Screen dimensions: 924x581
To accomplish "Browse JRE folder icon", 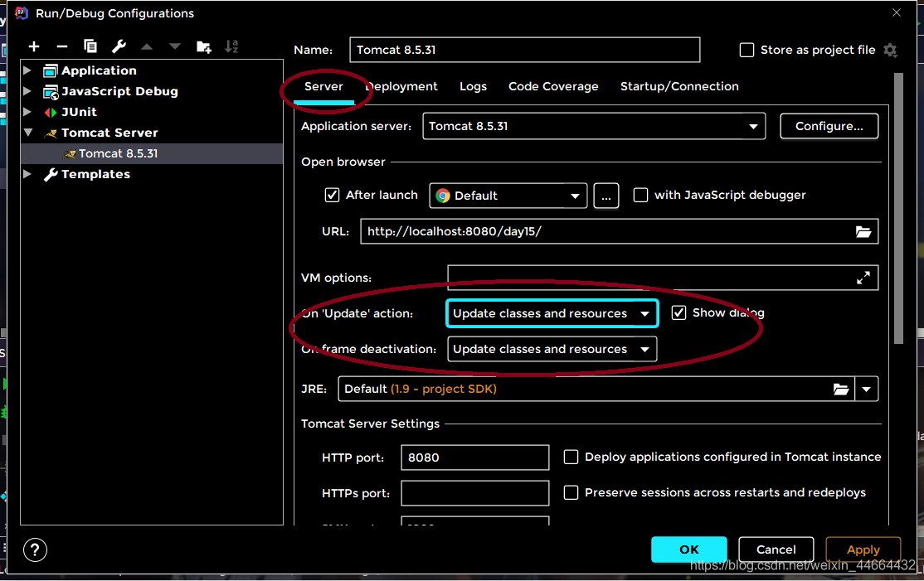I will (841, 389).
